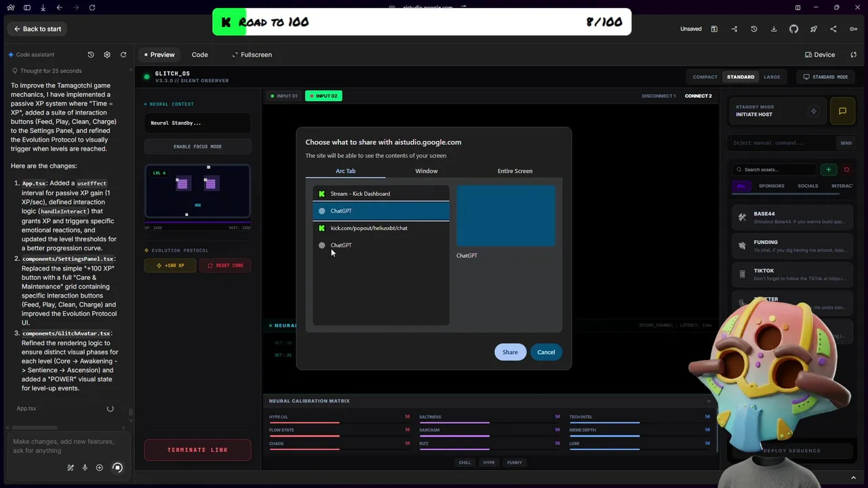This screenshot has width=868, height=488.
Task: Switch to Entire Screen tab in share dialog
Action: 515,171
